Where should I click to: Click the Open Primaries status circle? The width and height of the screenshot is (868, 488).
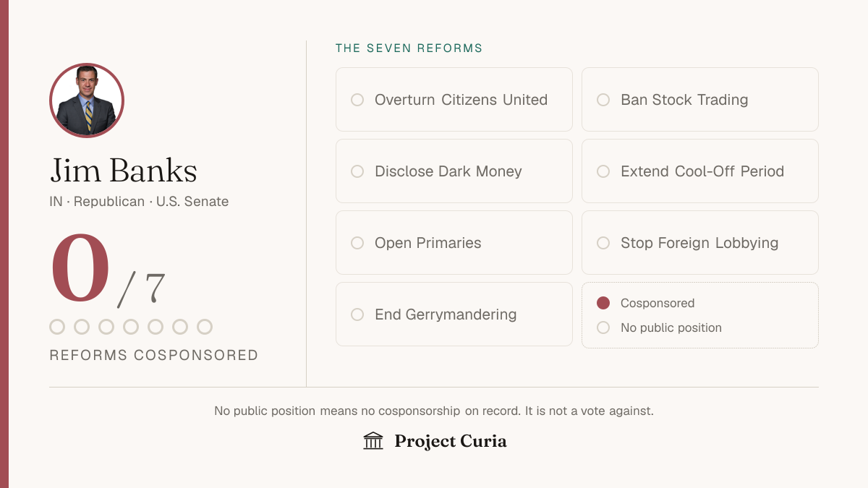(357, 243)
